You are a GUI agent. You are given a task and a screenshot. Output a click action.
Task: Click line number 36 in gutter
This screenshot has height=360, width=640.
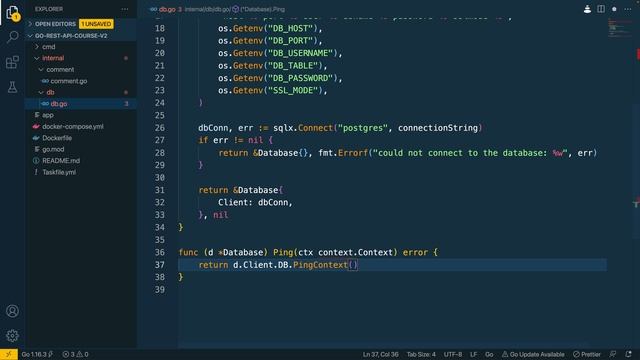pyautogui.click(x=160, y=253)
